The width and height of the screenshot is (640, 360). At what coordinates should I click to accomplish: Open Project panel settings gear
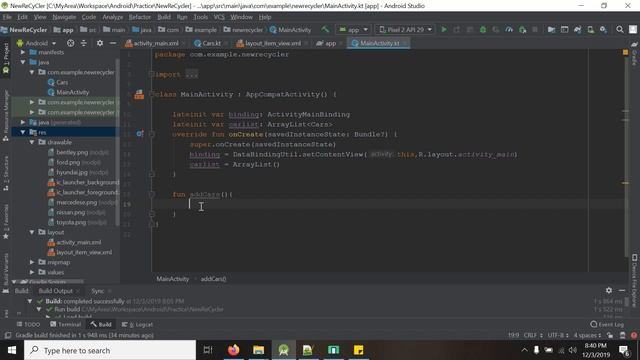[100, 43]
